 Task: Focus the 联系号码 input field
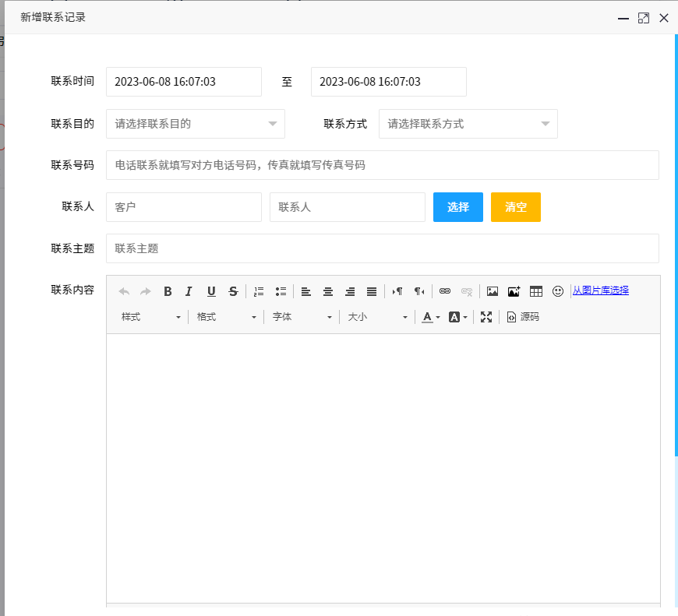(383, 165)
